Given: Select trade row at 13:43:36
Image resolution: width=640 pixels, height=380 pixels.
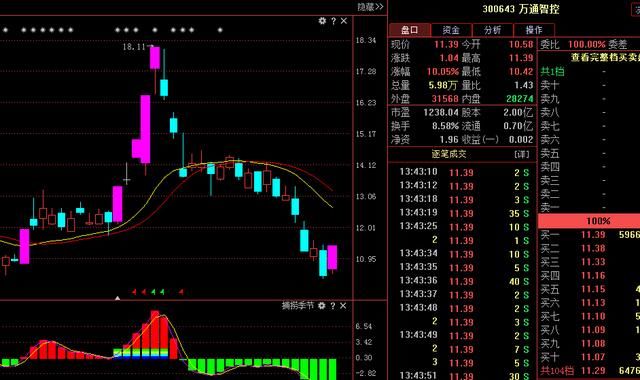Looking at the screenshot, I should click(463, 281).
